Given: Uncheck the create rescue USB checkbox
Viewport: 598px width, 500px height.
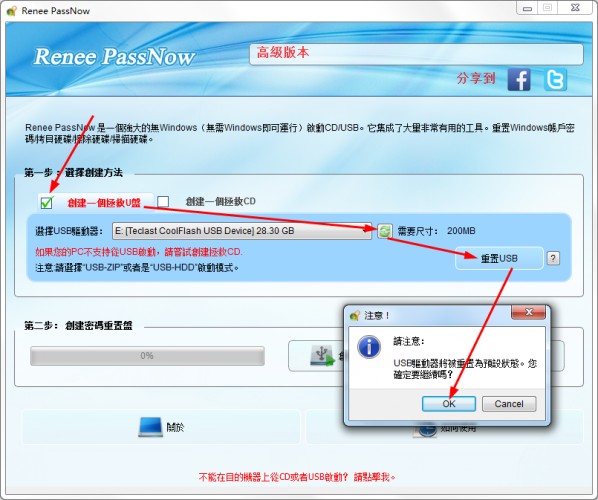Looking at the screenshot, I should (x=47, y=202).
